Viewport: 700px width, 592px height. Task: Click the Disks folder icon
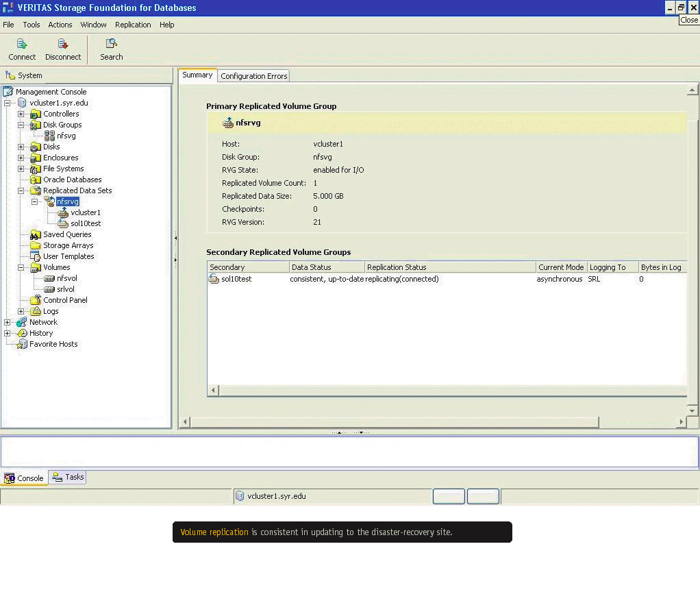(x=35, y=147)
